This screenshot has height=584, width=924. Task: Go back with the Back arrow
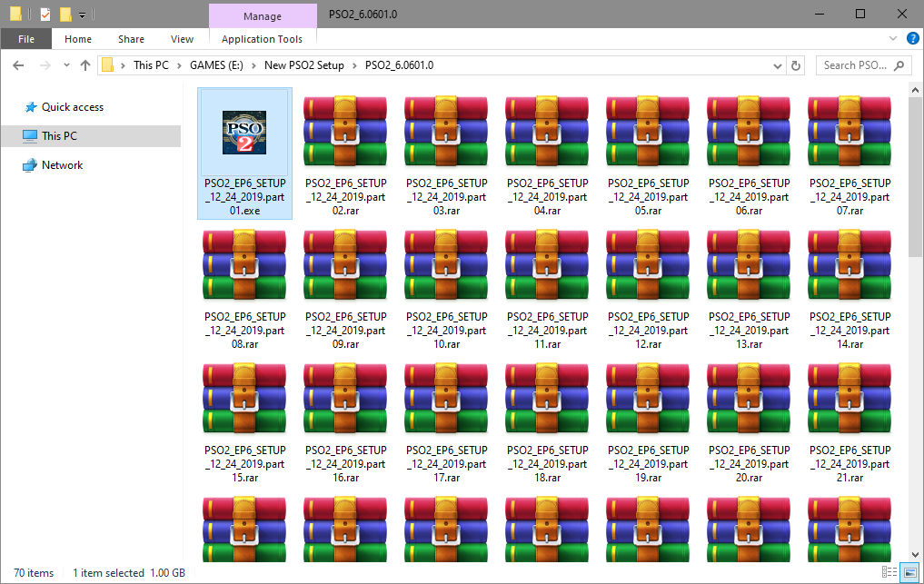18,65
